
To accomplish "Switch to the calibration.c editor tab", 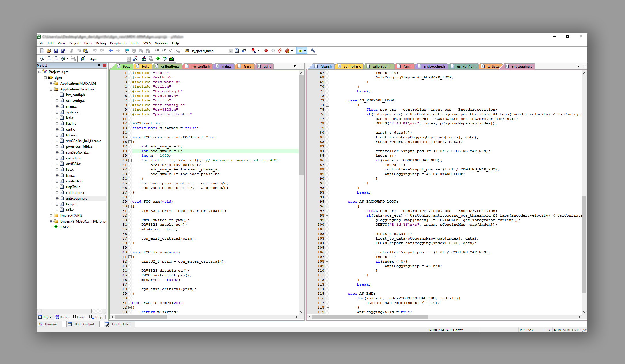I will 170,66.
